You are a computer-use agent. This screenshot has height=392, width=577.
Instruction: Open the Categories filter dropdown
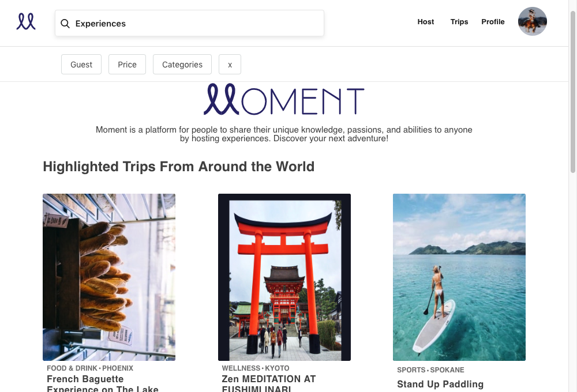point(182,65)
